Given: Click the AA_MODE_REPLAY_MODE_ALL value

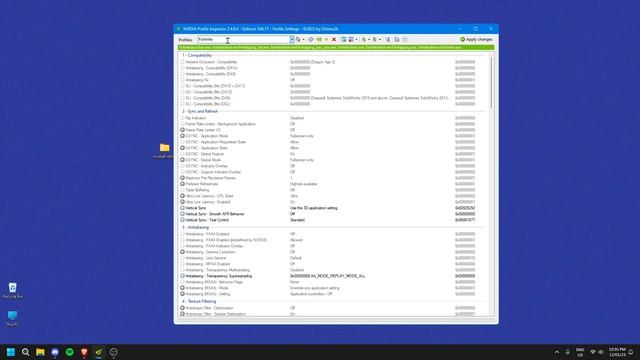Looking at the screenshot, I should 338,276.
